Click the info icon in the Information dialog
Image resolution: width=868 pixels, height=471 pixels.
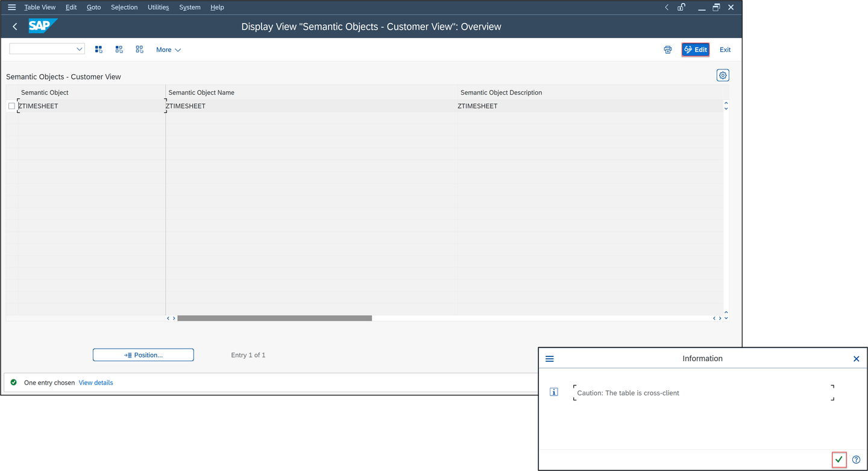(x=554, y=392)
